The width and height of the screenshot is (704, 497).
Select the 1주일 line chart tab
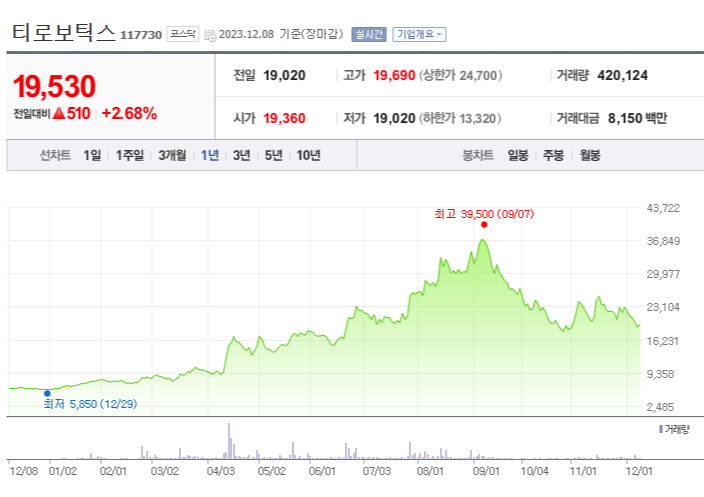(x=130, y=155)
